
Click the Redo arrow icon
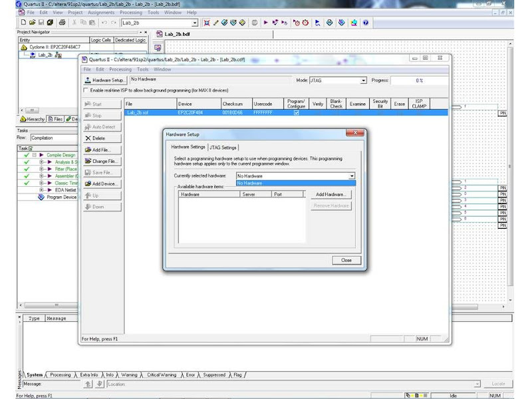[x=114, y=23]
